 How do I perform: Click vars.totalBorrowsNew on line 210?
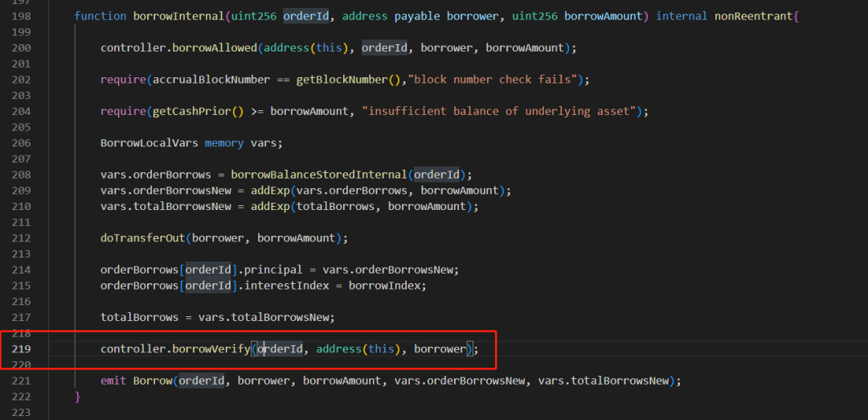[168, 206]
